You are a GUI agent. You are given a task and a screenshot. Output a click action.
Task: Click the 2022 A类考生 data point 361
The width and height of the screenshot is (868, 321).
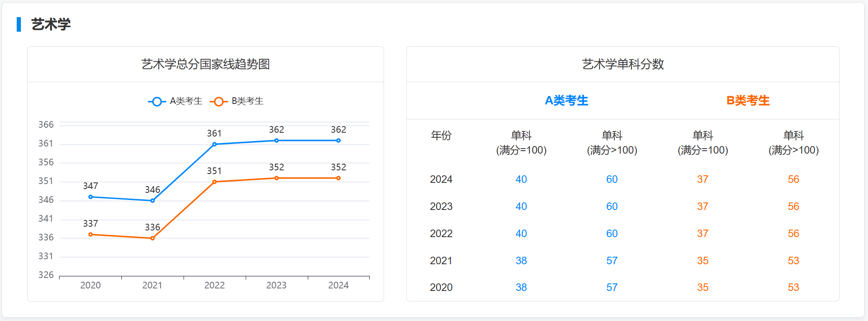214,144
